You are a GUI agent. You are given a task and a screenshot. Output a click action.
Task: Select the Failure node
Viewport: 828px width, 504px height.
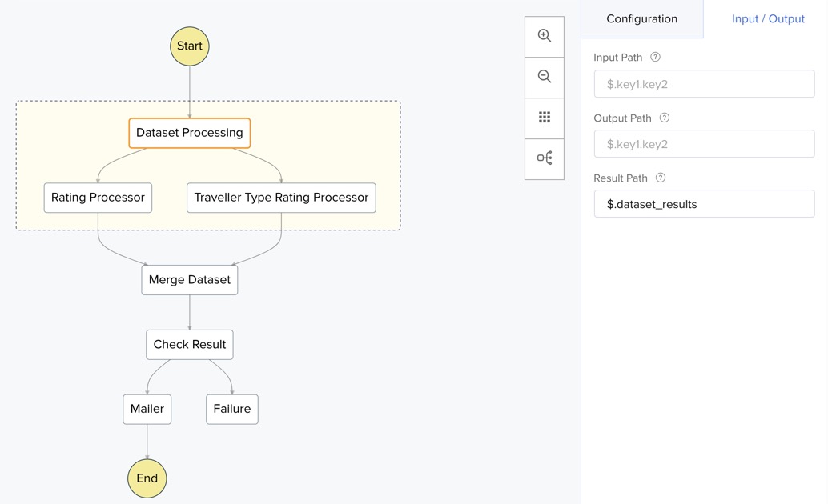[x=232, y=409]
